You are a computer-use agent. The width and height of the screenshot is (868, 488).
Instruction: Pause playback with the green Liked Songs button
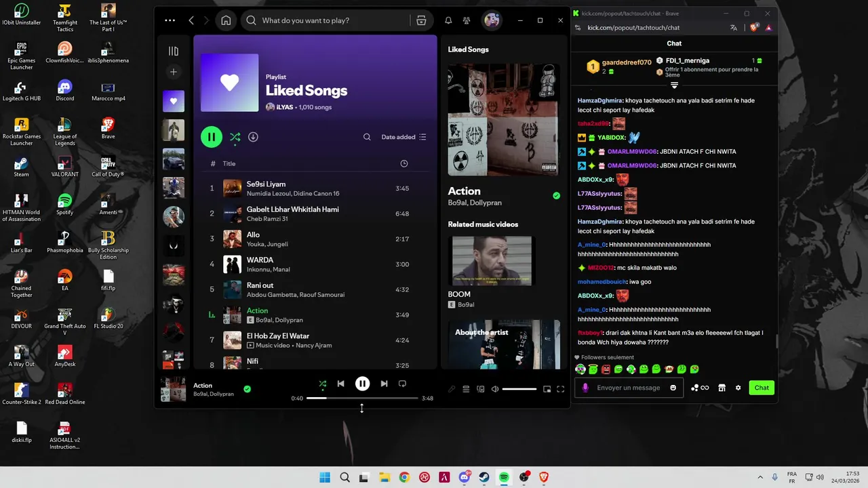[x=212, y=137]
